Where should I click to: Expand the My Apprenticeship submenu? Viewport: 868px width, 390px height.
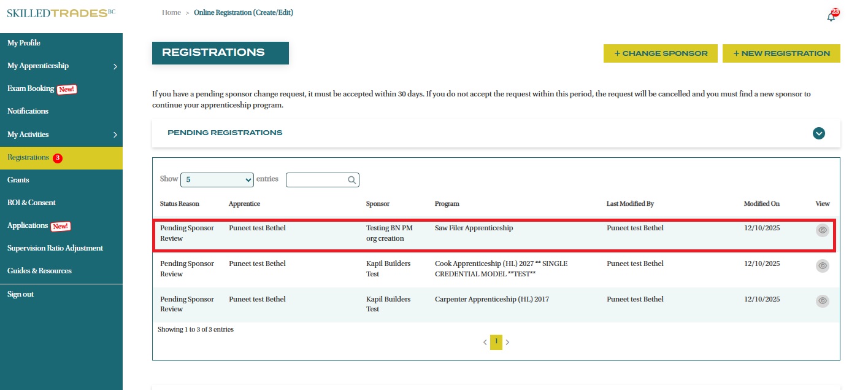(115, 66)
